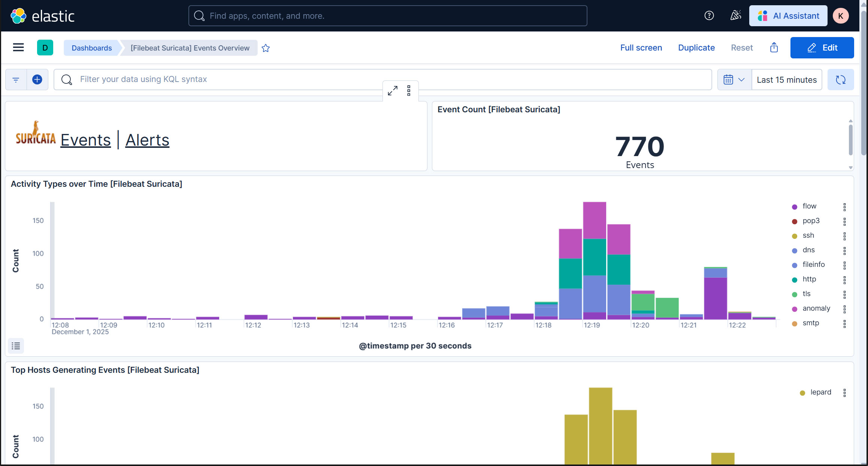Screen dimensions: 868x466
Task: Open the newsfeed celebration icon
Action: (x=735, y=16)
